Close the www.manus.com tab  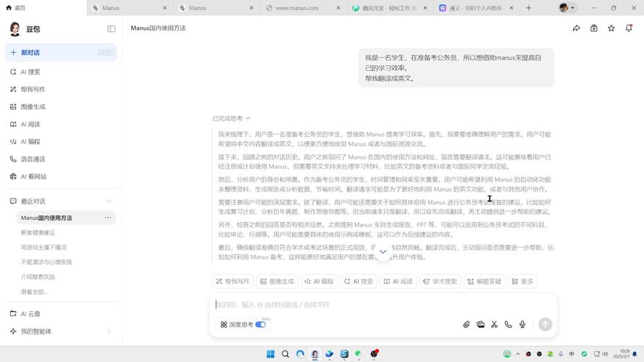338,8
